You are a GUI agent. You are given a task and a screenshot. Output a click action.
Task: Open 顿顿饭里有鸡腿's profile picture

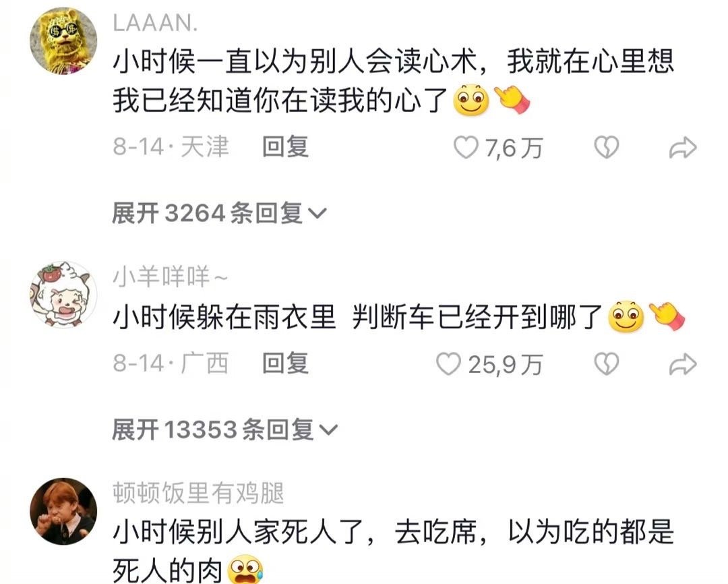[x=63, y=511]
